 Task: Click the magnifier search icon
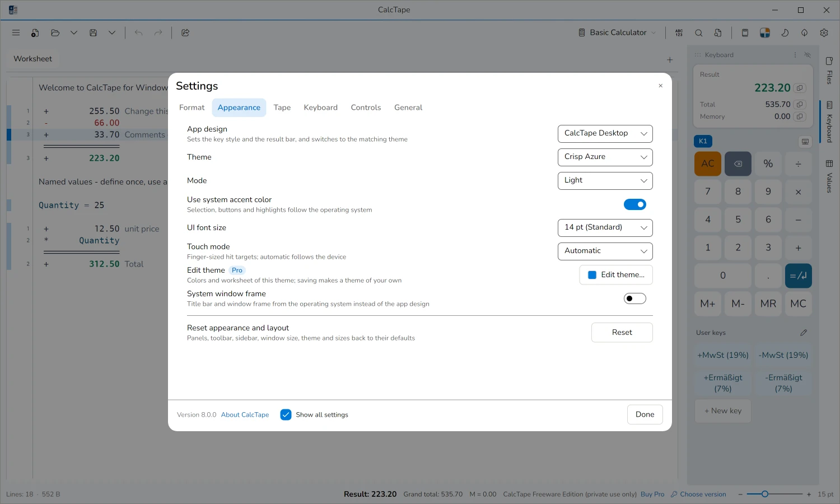point(699,32)
